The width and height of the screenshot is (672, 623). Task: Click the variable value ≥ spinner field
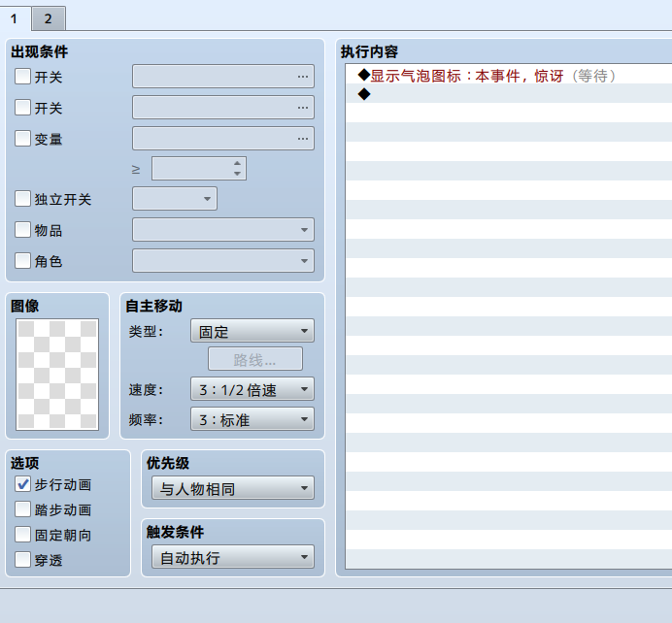click(199, 168)
